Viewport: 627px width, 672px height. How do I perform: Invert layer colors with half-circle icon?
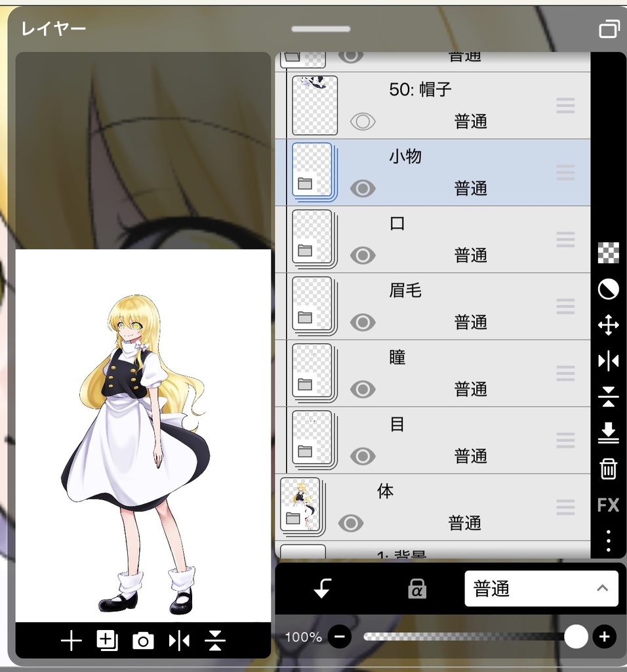coord(608,289)
